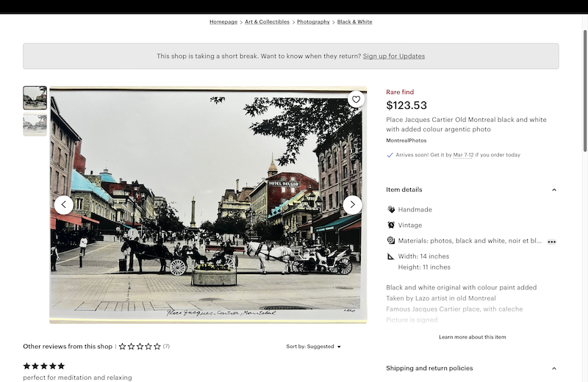588x382 pixels.
Task: Go to Photography breadcrumb category
Action: click(x=313, y=22)
